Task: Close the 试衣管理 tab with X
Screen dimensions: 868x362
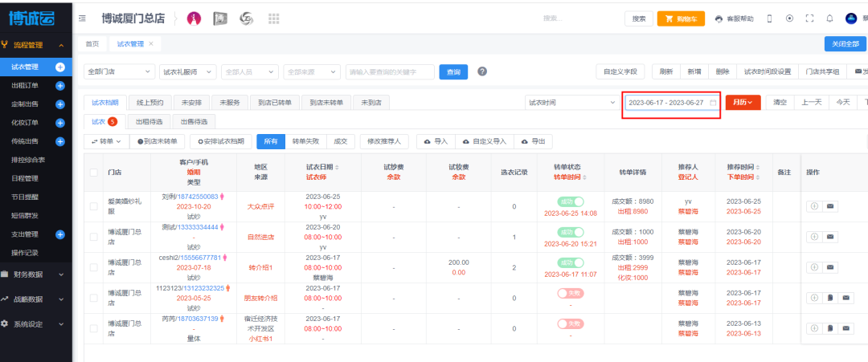Action: (151, 43)
